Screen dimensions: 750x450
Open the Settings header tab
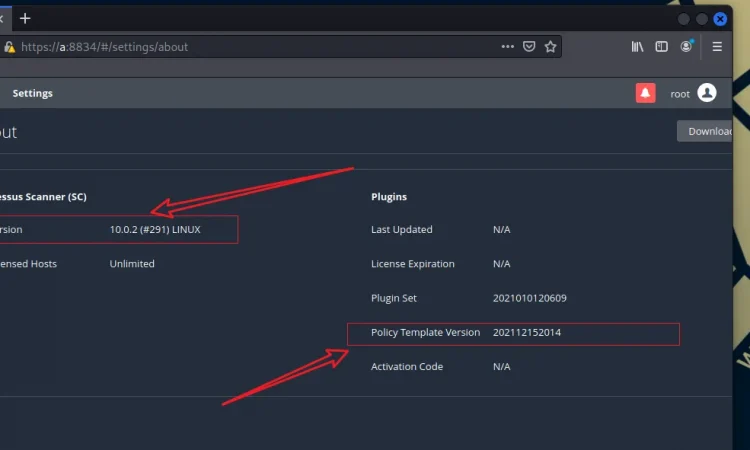33,93
